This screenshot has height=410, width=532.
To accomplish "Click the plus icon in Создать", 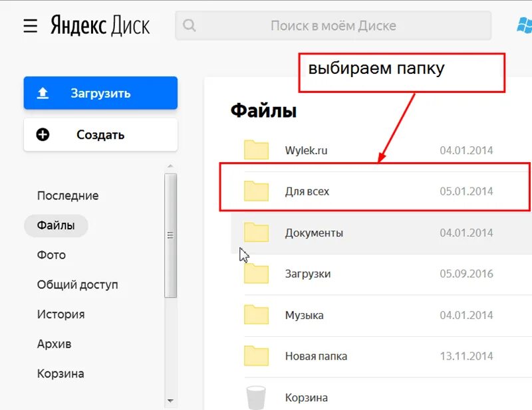I will [x=43, y=135].
